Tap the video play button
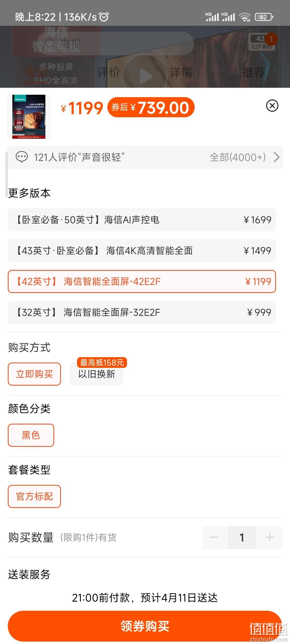This screenshot has height=644, width=290. click(x=145, y=76)
